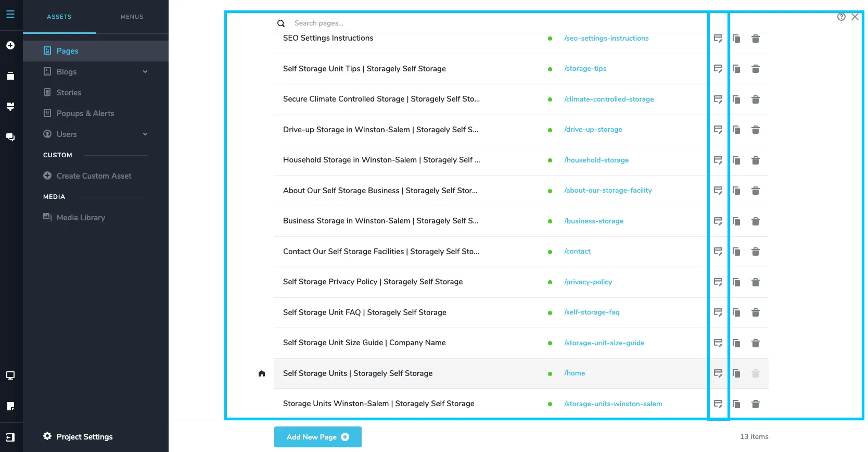Click the desktop preview icon in the left rail
The width and height of the screenshot is (868, 452).
click(10, 375)
